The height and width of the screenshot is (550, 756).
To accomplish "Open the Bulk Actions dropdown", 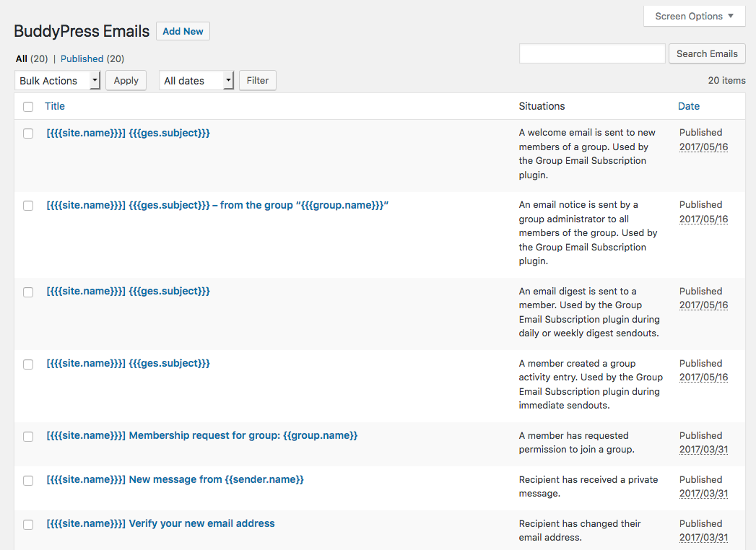I will tap(57, 81).
